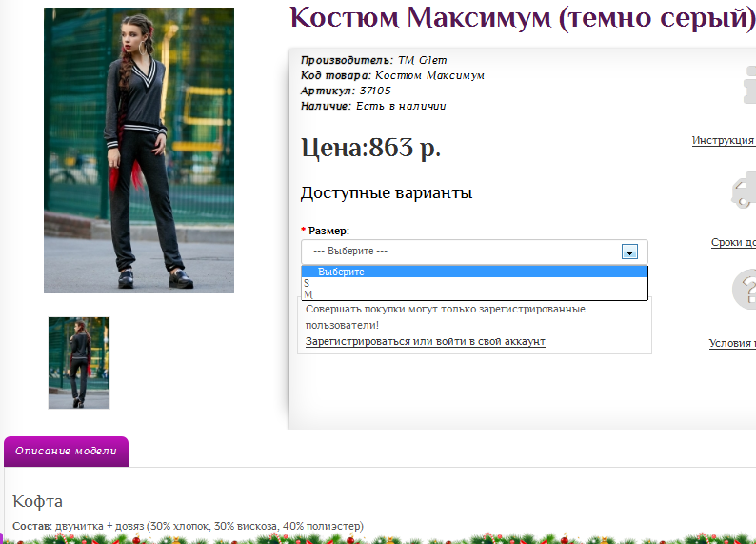This screenshot has width=756, height=544.
Task: Choose the '--- Выберите ---' highlighted option
Action: 474,272
